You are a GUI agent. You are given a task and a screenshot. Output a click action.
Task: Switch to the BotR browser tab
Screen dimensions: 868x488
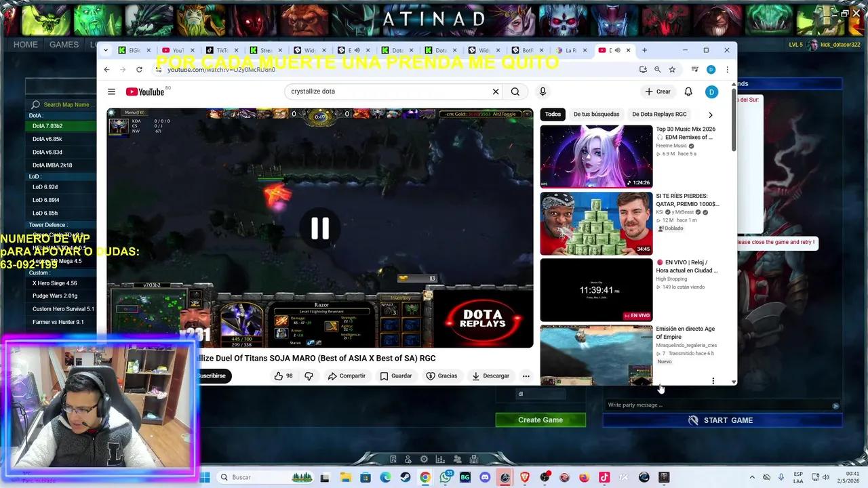coord(526,50)
